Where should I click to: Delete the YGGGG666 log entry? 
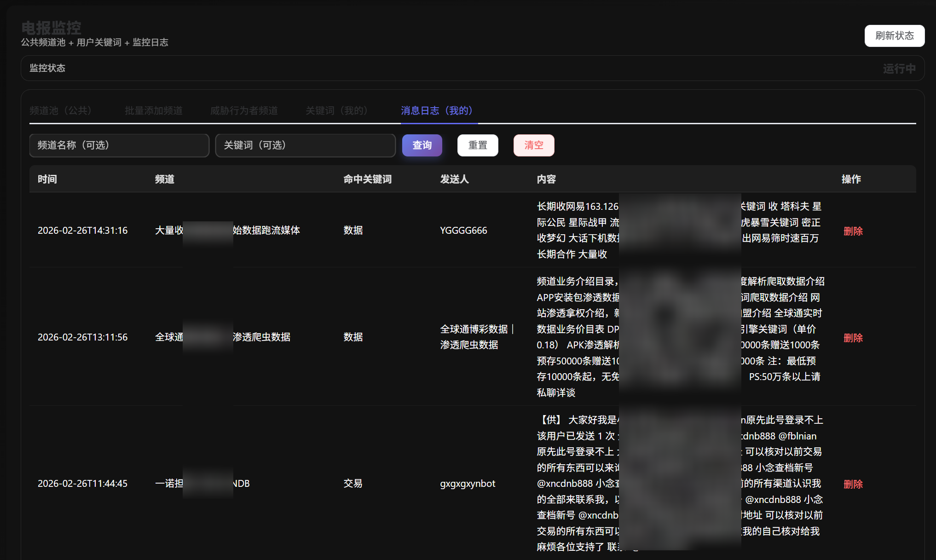pos(853,231)
